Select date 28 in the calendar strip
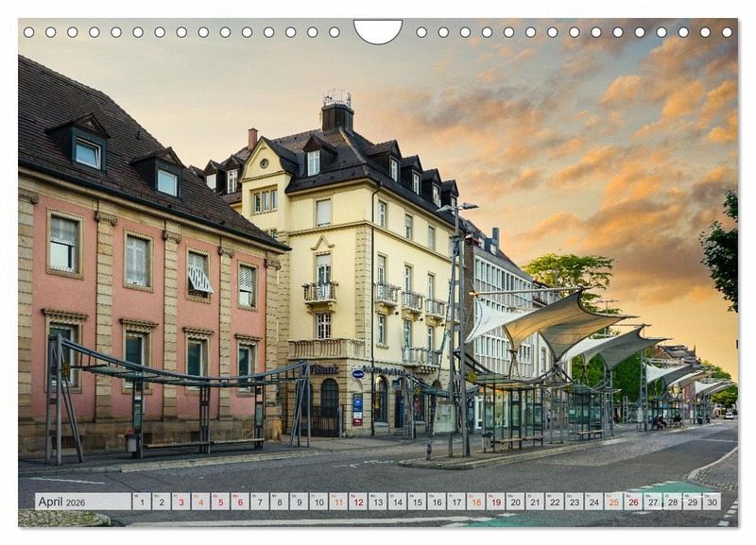 pyautogui.click(x=673, y=502)
